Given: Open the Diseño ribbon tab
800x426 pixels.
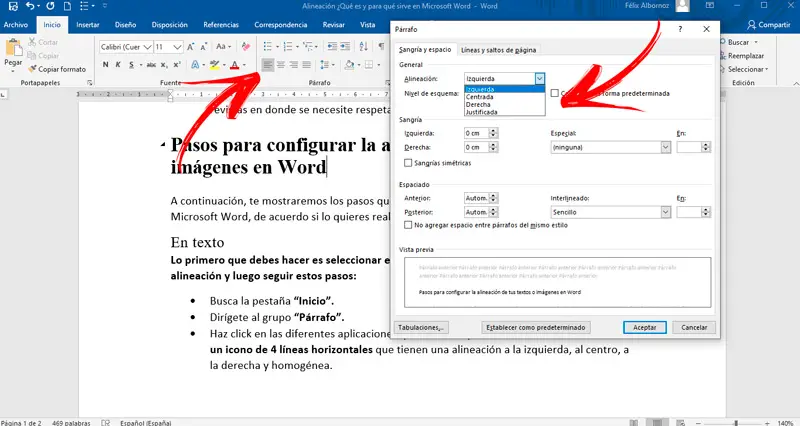Looking at the screenshot, I should coord(126,24).
